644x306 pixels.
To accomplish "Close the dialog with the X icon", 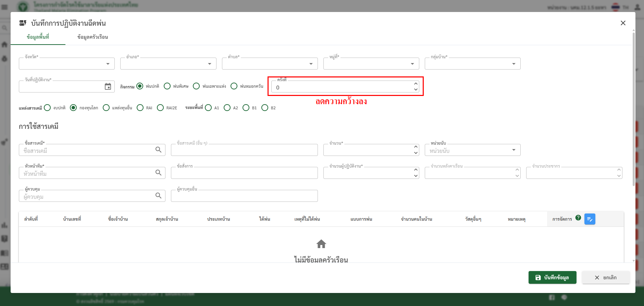I will (x=623, y=23).
